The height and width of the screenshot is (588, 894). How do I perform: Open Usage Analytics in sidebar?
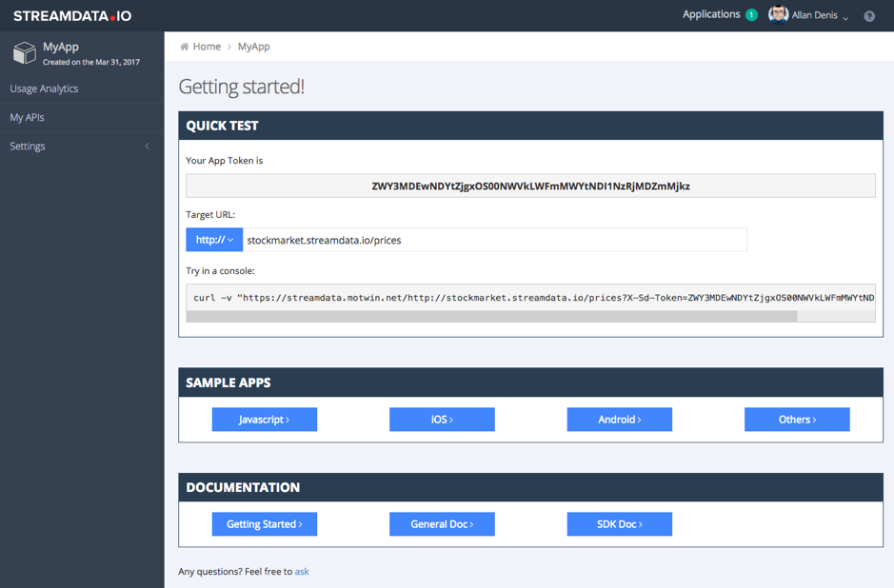(x=44, y=88)
